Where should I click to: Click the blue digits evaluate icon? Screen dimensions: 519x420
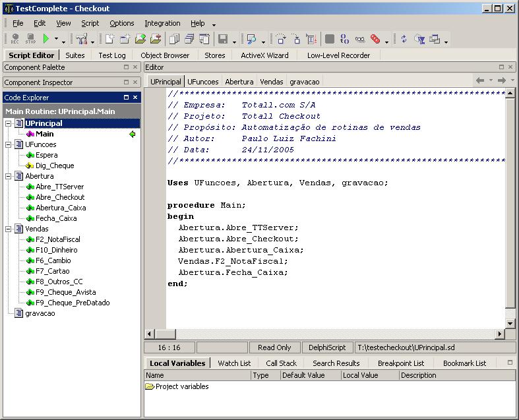(x=344, y=39)
